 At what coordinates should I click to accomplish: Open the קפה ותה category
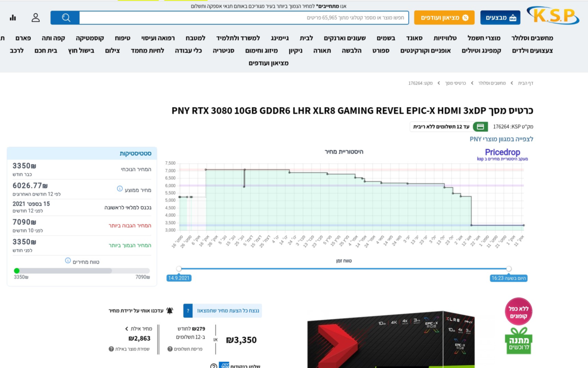click(x=53, y=38)
